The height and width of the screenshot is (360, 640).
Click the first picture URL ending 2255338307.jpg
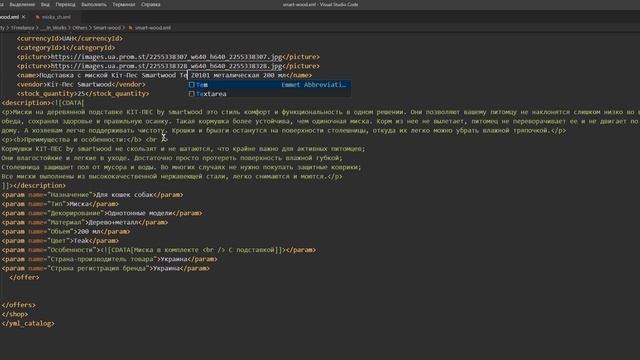(x=166, y=57)
